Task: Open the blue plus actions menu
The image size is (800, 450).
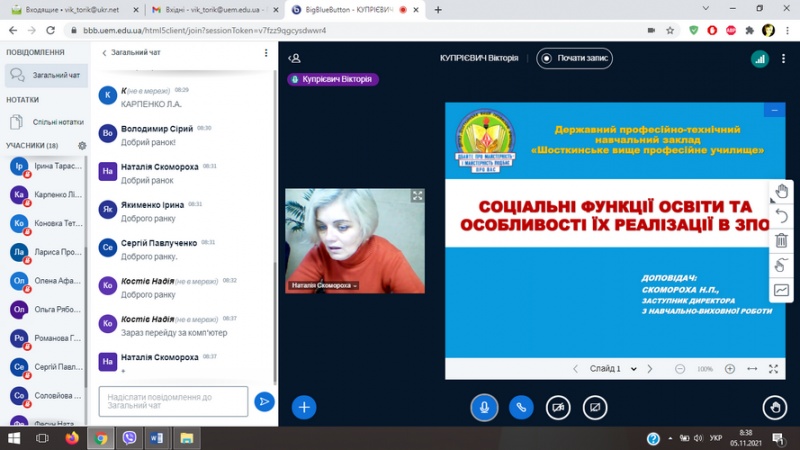Action: click(304, 407)
